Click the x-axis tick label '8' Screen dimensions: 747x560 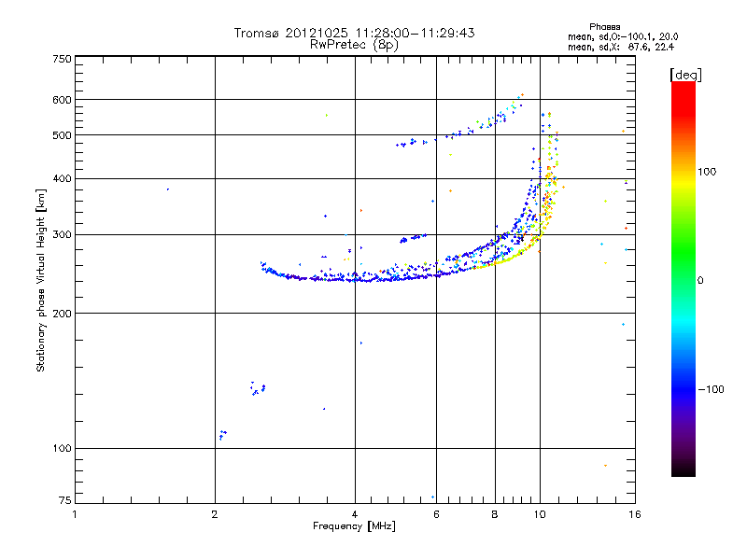[x=495, y=514]
